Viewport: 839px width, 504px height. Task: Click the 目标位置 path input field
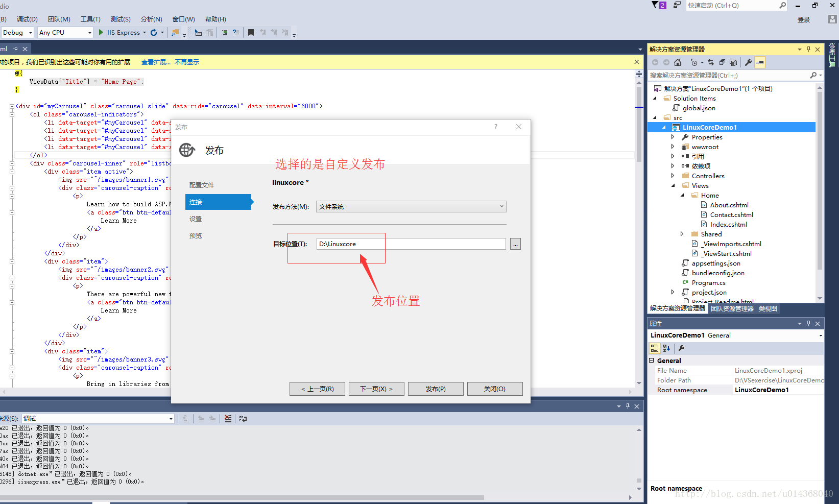[x=411, y=244]
